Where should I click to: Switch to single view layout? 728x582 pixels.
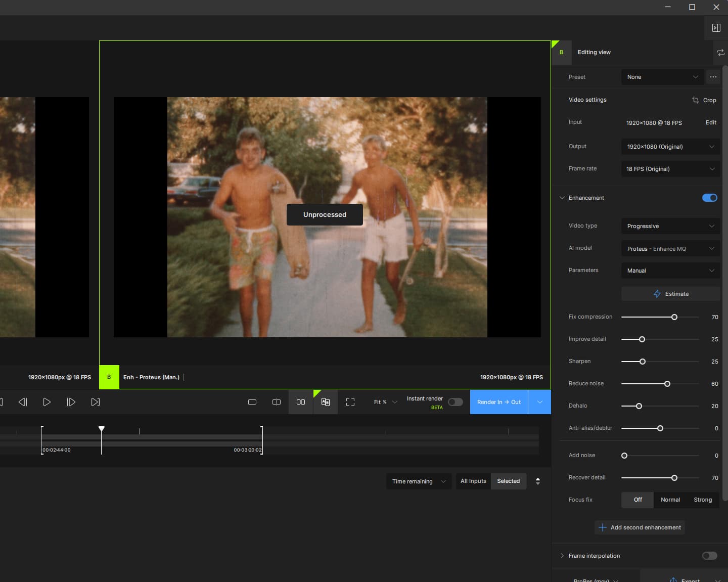[x=252, y=402]
